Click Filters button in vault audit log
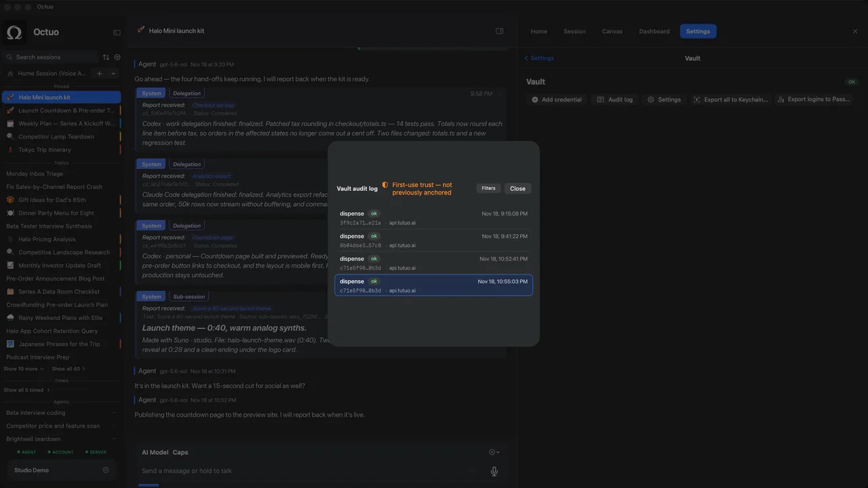The width and height of the screenshot is (868, 488). click(x=488, y=188)
